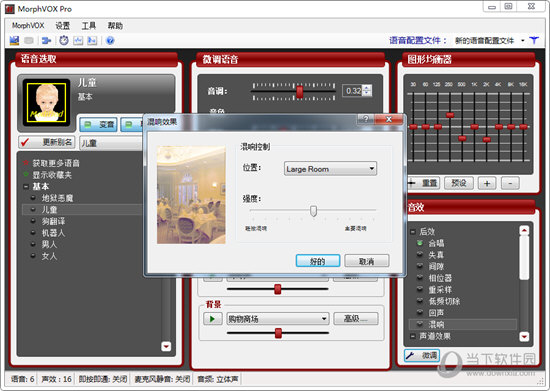
Task: Open the 帮助 menu
Action: tap(115, 26)
